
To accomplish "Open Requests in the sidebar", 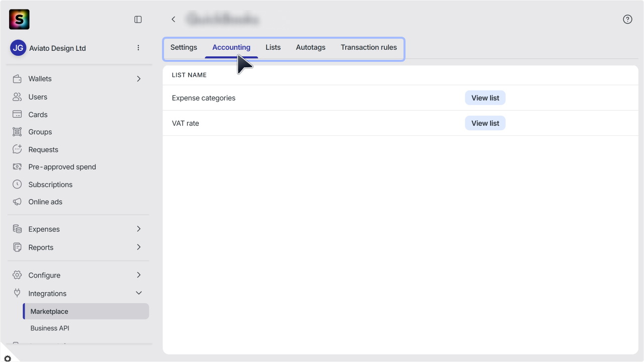I will [43, 149].
